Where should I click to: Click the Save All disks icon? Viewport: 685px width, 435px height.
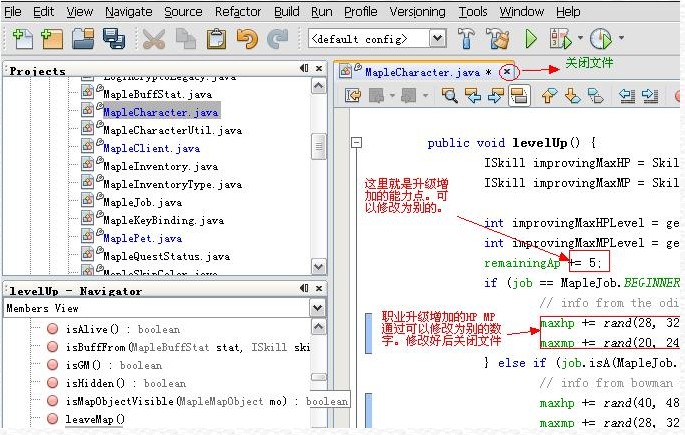(114, 38)
